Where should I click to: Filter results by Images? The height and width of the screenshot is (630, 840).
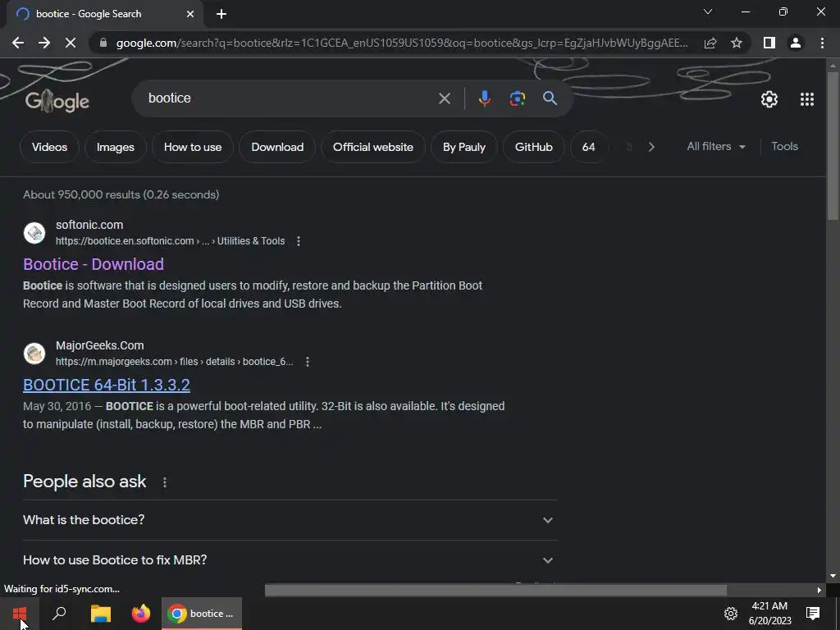[x=115, y=147]
